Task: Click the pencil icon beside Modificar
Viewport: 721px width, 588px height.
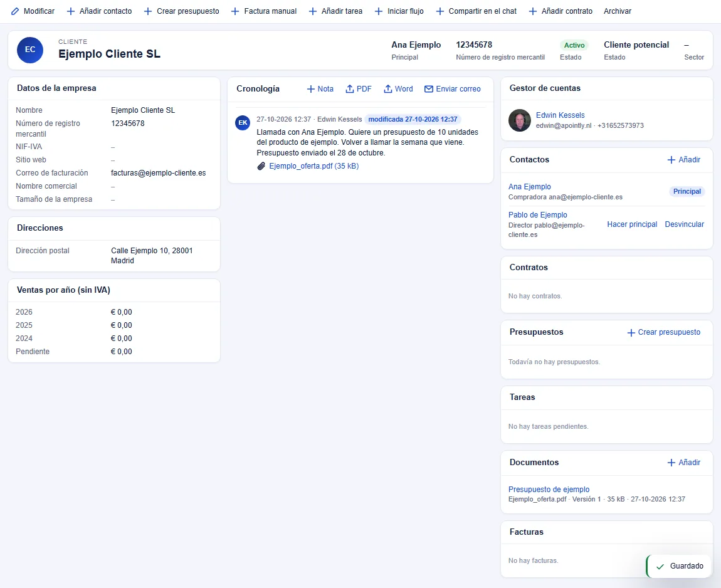Action: click(x=15, y=11)
